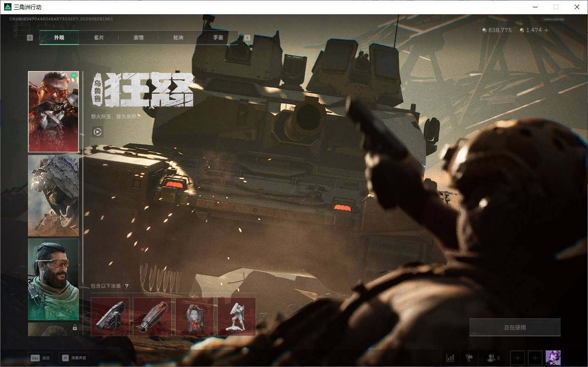Switch to the 表情 tab
588x367 pixels.
click(139, 38)
